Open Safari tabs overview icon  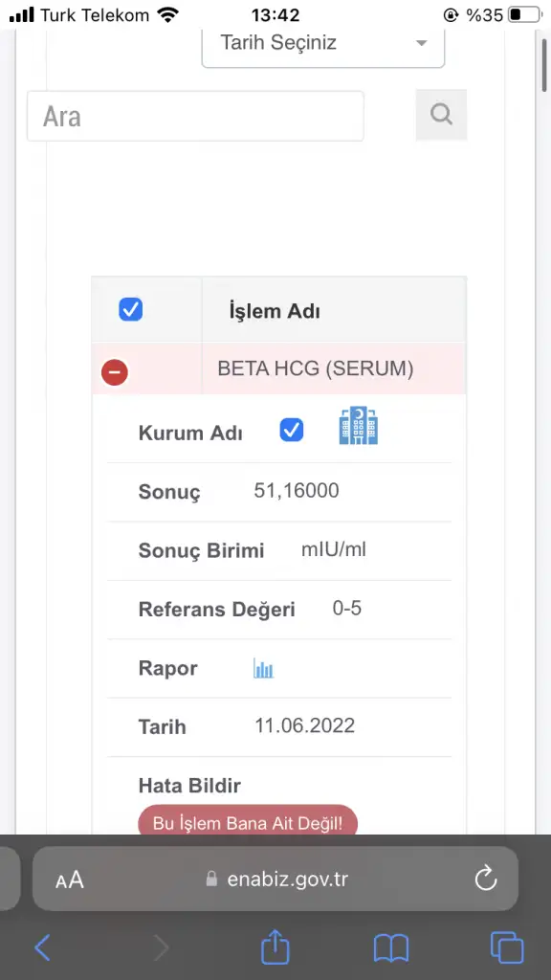[x=507, y=947]
